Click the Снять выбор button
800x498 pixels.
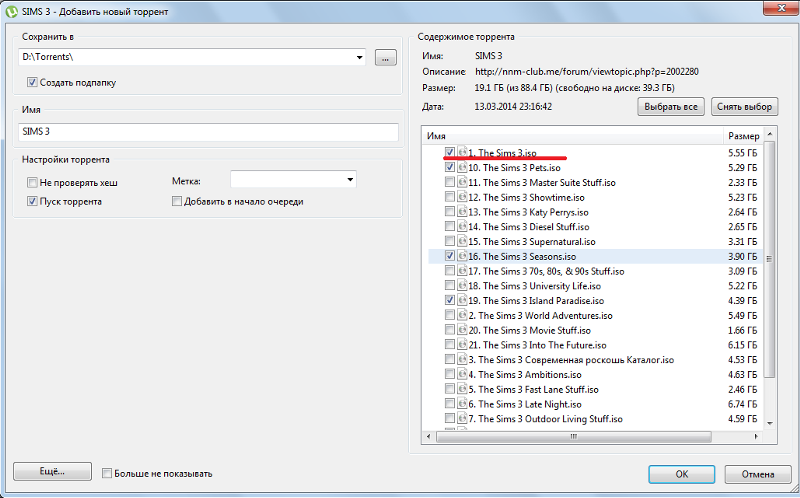[x=744, y=107]
